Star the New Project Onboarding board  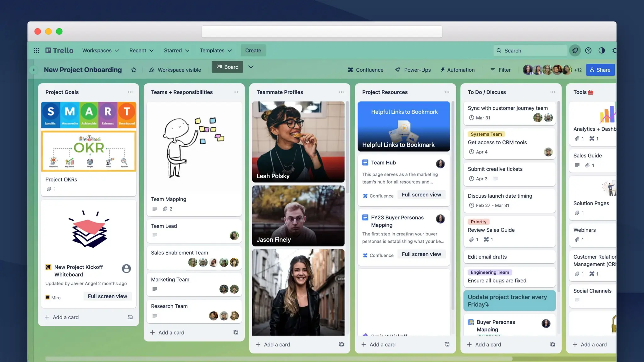(134, 70)
